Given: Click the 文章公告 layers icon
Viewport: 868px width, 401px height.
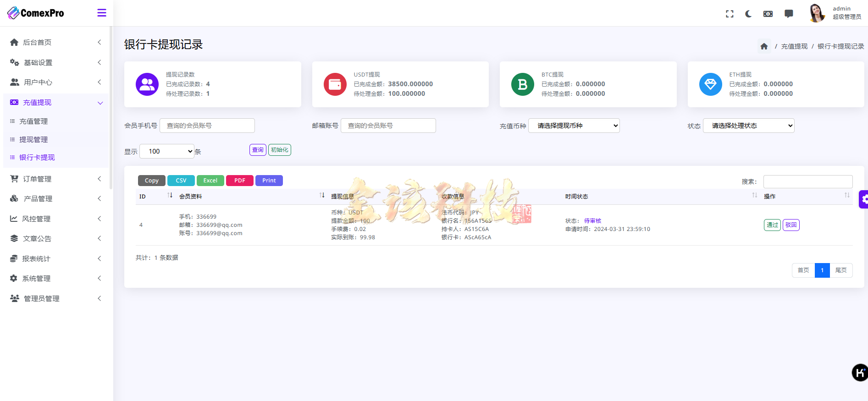Looking at the screenshot, I should point(14,238).
